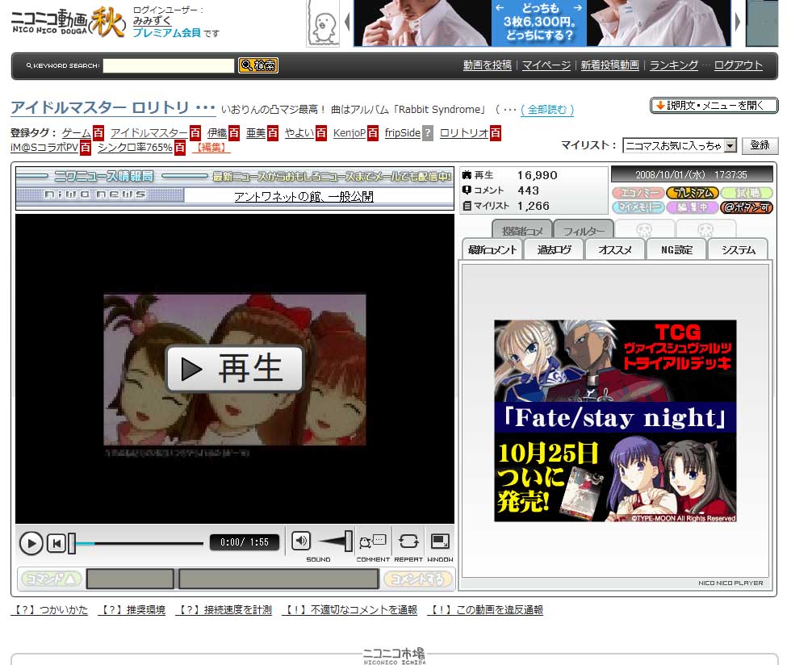Go to マイページ

point(546,65)
